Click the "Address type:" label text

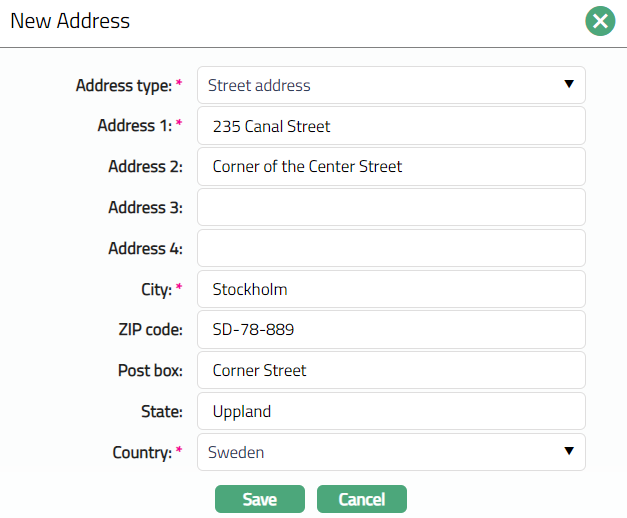123,86
